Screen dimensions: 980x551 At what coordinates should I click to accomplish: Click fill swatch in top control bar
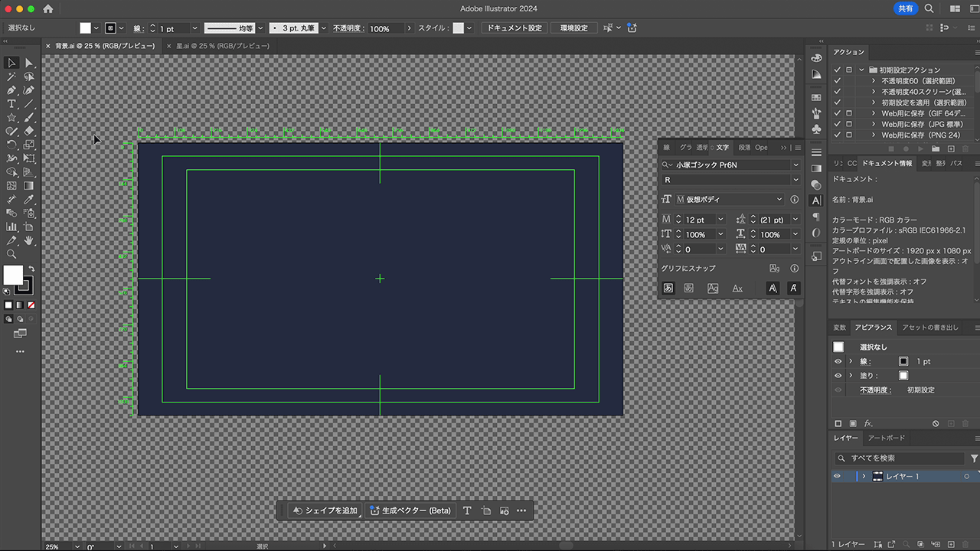85,28
